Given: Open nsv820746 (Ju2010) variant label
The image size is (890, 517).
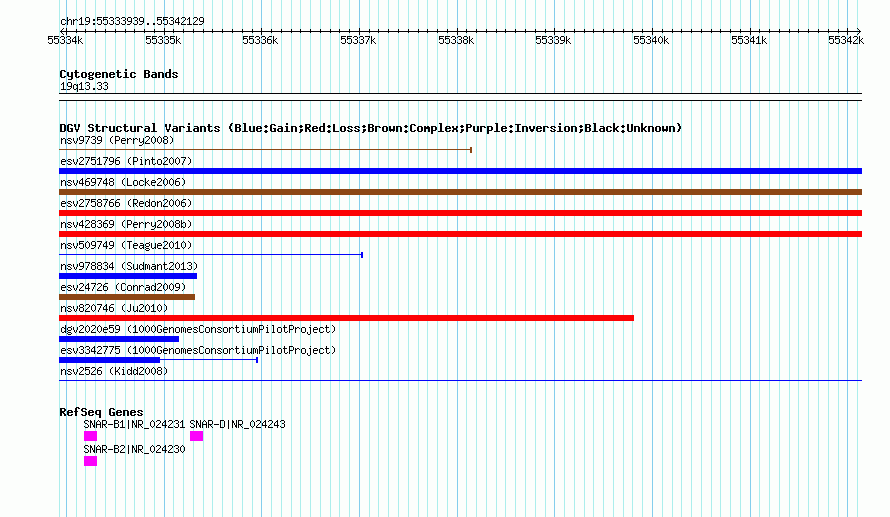Looking at the screenshot, I should coord(114,308).
